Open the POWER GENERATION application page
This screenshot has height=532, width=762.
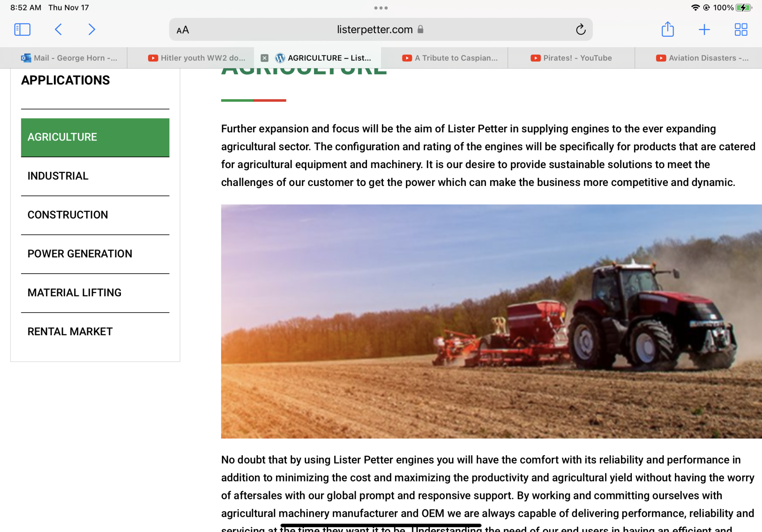(95, 254)
